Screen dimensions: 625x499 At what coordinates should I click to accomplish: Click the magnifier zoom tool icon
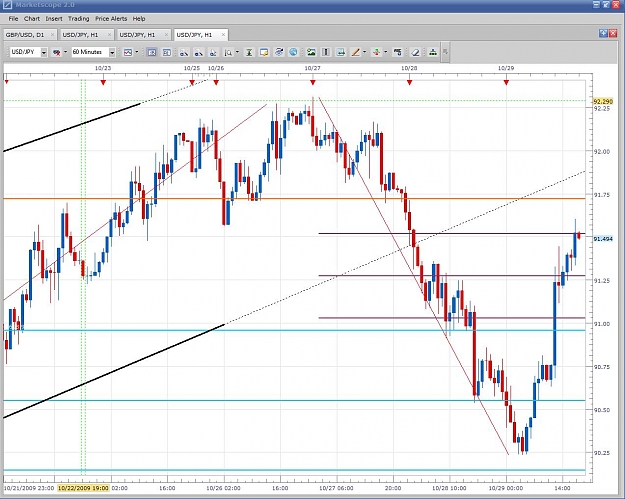pos(228,52)
